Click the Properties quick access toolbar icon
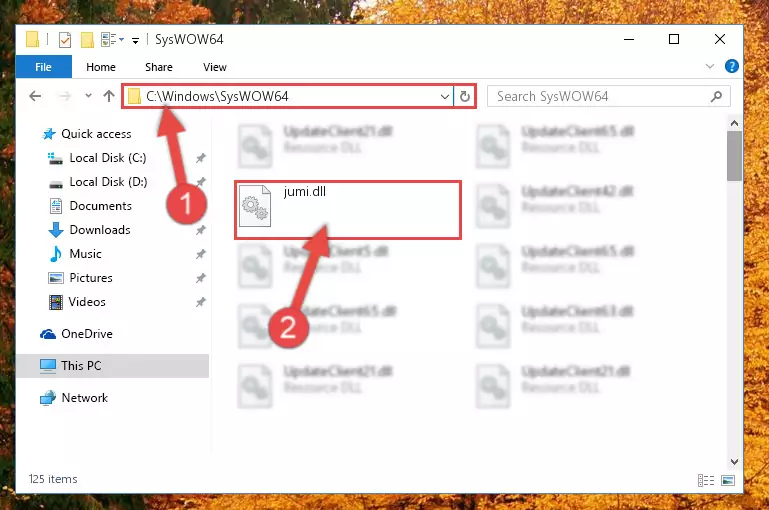Screen dimensions: 769x510 coord(65,39)
